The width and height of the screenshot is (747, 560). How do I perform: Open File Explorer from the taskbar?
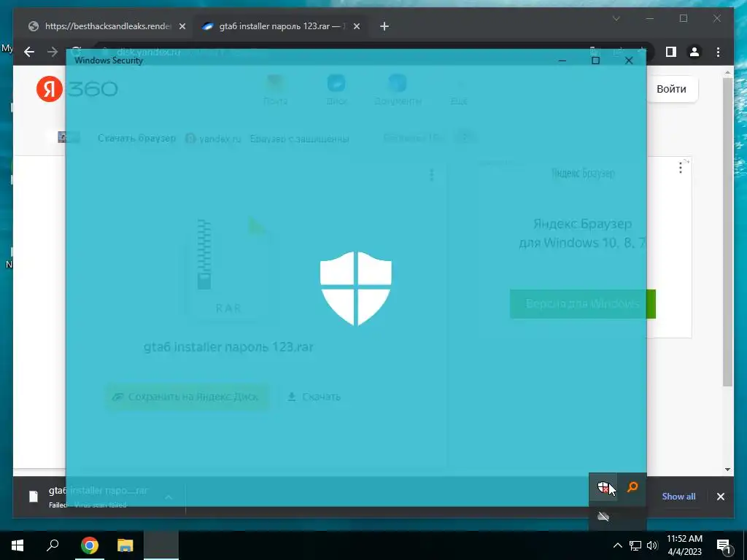tap(125, 545)
